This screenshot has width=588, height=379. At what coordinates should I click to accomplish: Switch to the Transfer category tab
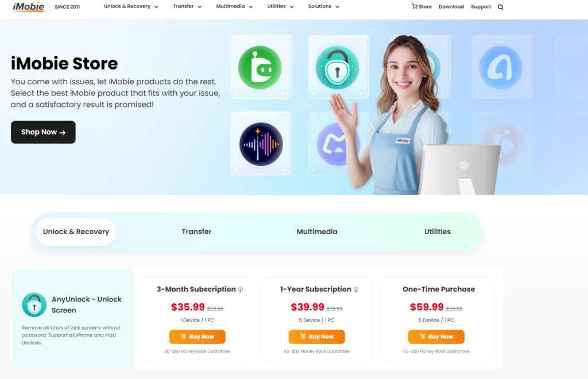point(196,231)
